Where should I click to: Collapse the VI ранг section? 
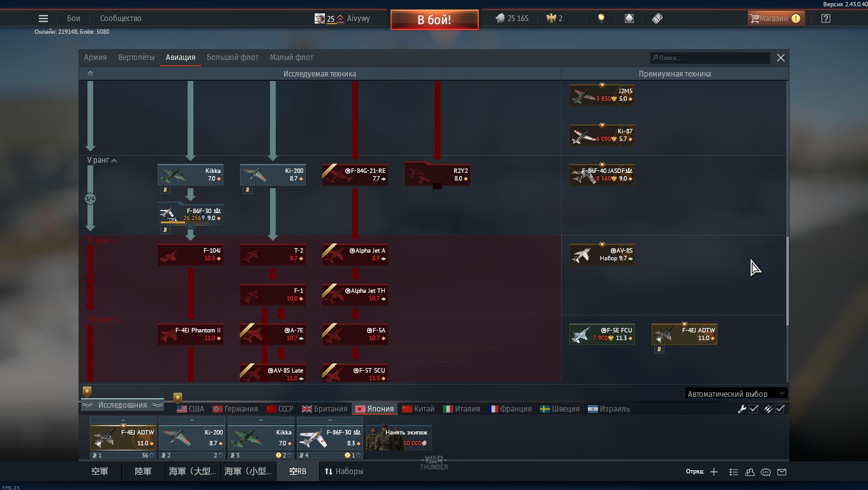103,240
